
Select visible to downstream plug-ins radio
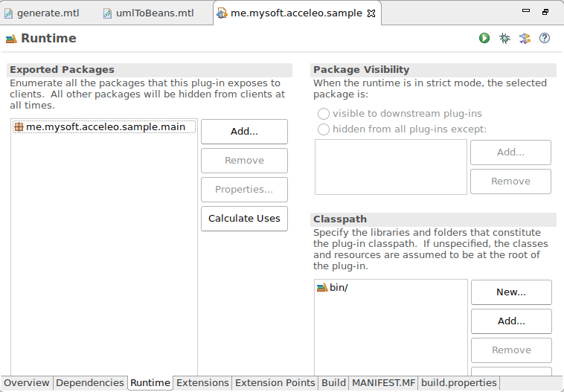tap(324, 114)
